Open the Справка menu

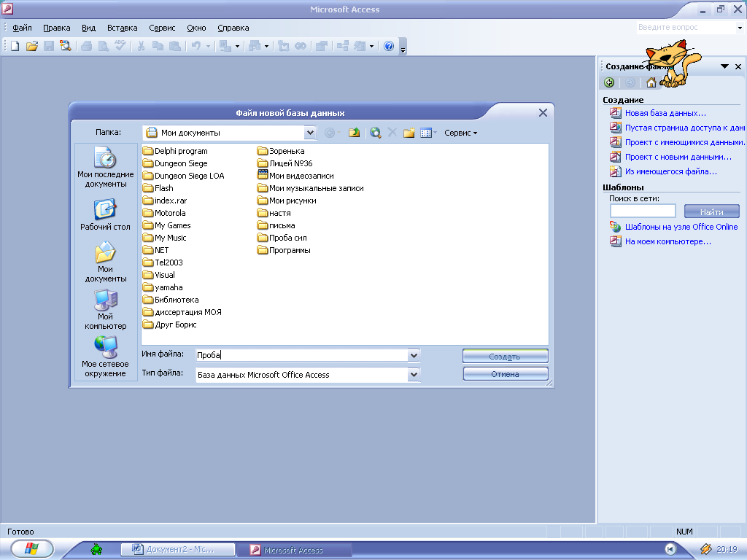coord(233,28)
